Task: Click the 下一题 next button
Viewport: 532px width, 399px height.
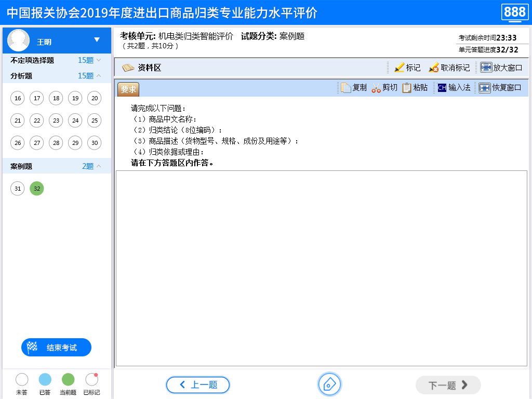Action: tap(448, 385)
